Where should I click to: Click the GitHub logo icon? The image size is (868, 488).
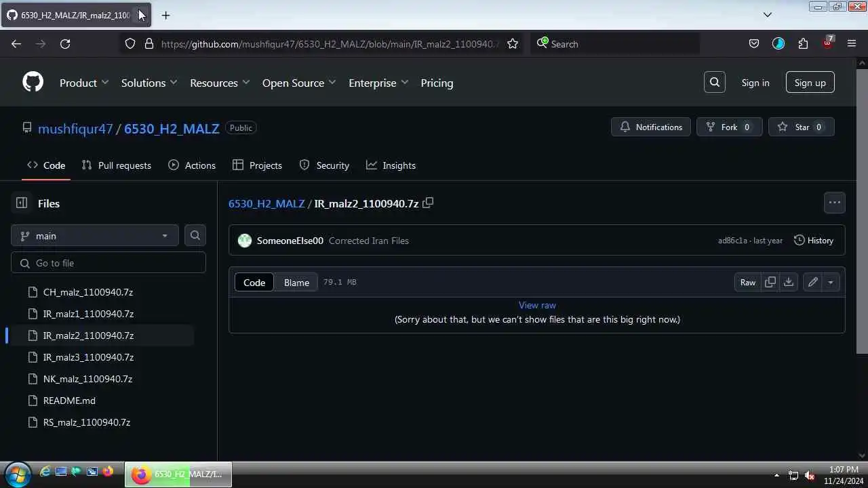33,83
